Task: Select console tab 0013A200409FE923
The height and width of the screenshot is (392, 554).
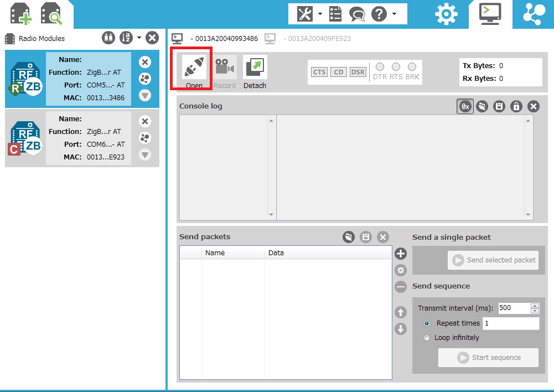Action: pyautogui.click(x=308, y=39)
